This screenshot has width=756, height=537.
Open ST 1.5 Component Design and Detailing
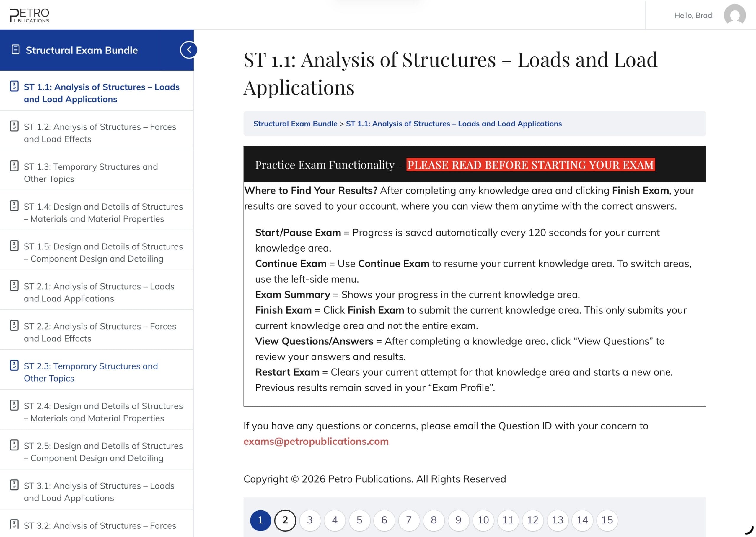[103, 253]
